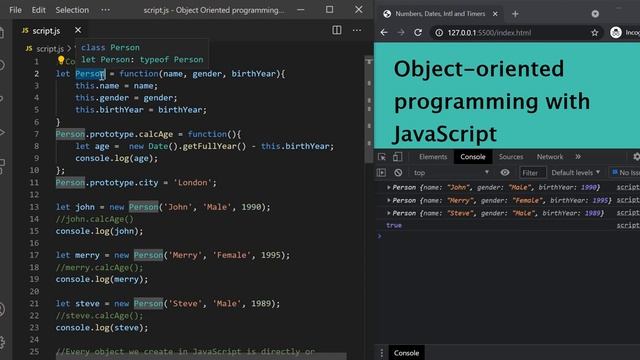Switch to the Network tab in DevTools
Screen dimensions: 640x360
550,157
